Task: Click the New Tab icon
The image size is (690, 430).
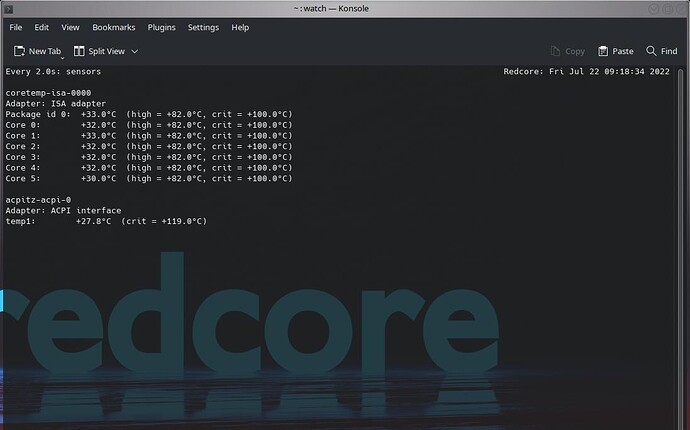Action: (x=19, y=51)
